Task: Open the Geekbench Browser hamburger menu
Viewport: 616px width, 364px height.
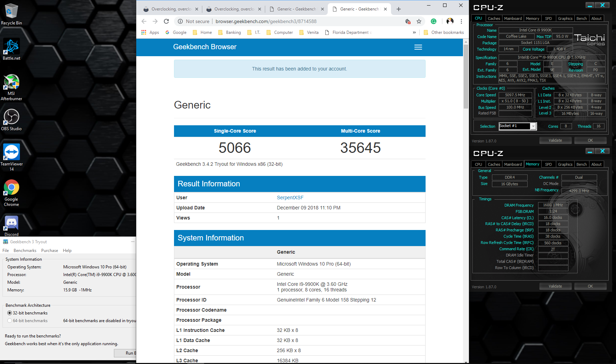Action: [x=418, y=47]
